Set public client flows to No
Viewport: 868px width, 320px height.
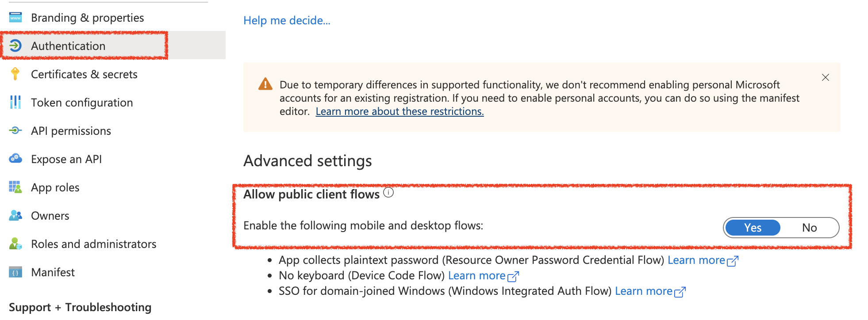pyautogui.click(x=809, y=228)
